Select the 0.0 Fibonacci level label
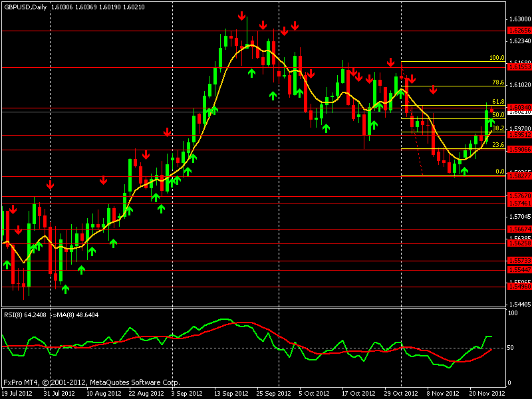This screenshot has width=532, height=399. (500, 172)
